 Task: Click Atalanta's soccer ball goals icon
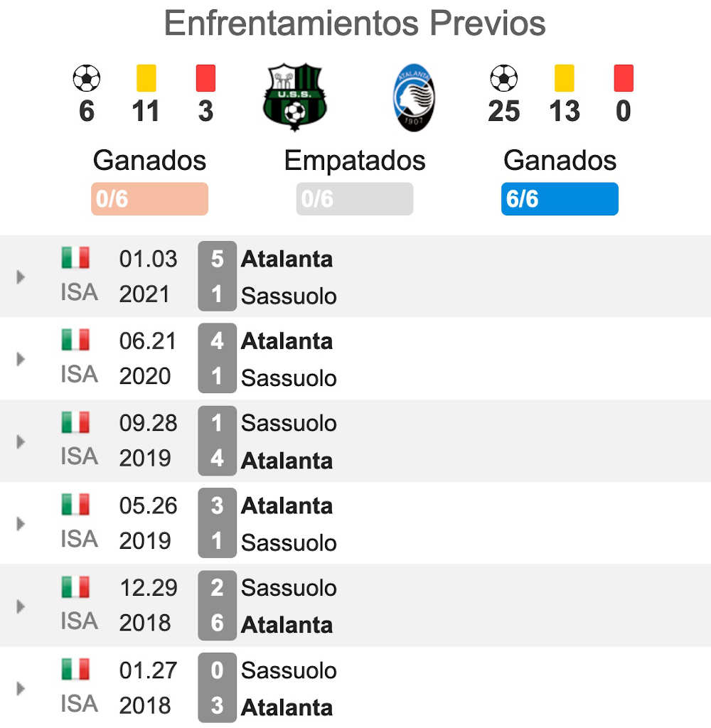(x=503, y=78)
